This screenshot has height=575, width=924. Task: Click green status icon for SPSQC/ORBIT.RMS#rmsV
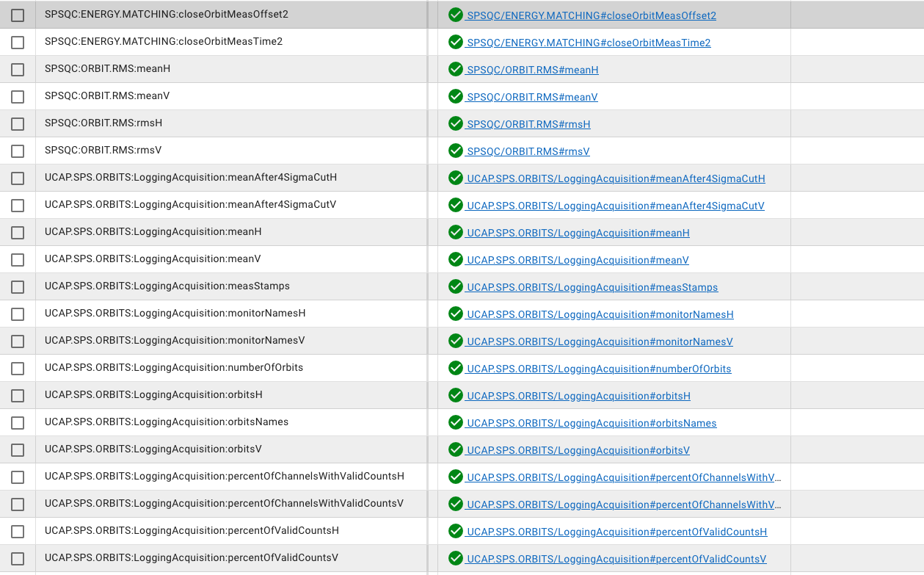(456, 151)
